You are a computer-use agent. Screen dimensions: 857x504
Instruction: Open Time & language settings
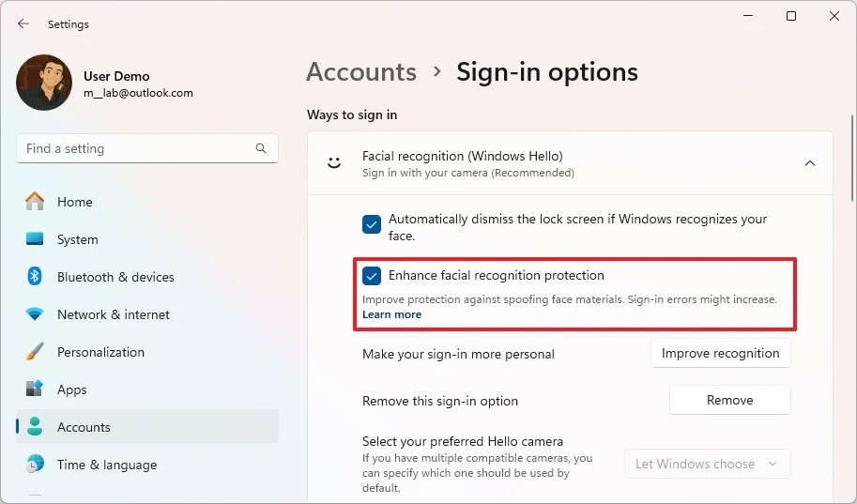(x=147, y=464)
